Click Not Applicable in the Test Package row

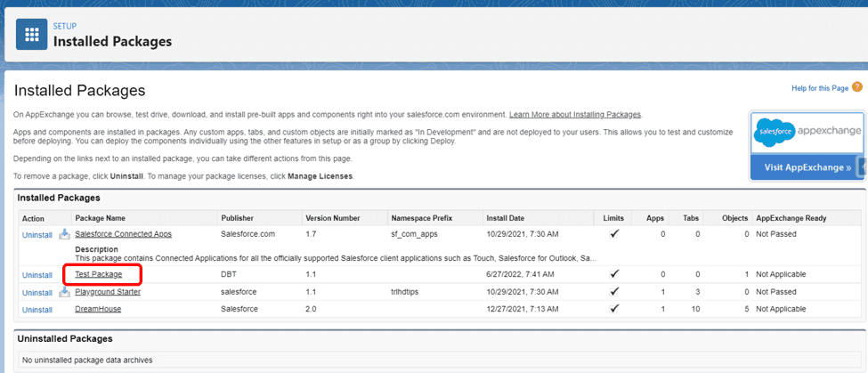pos(781,274)
